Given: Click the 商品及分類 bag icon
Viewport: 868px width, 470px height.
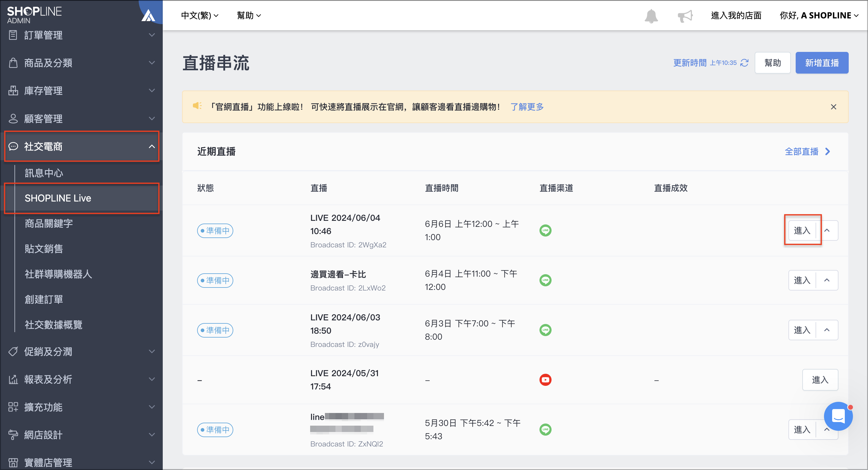Looking at the screenshot, I should (13, 63).
